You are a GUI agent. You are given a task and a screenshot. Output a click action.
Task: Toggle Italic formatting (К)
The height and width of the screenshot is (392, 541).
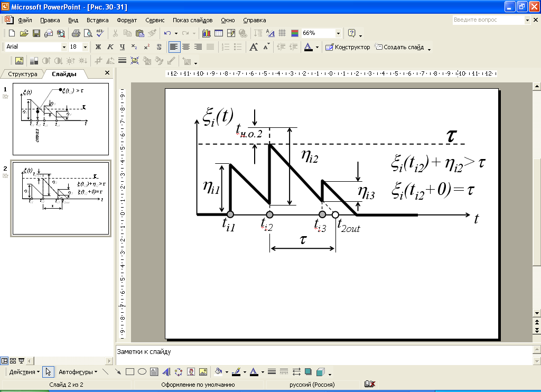110,47
